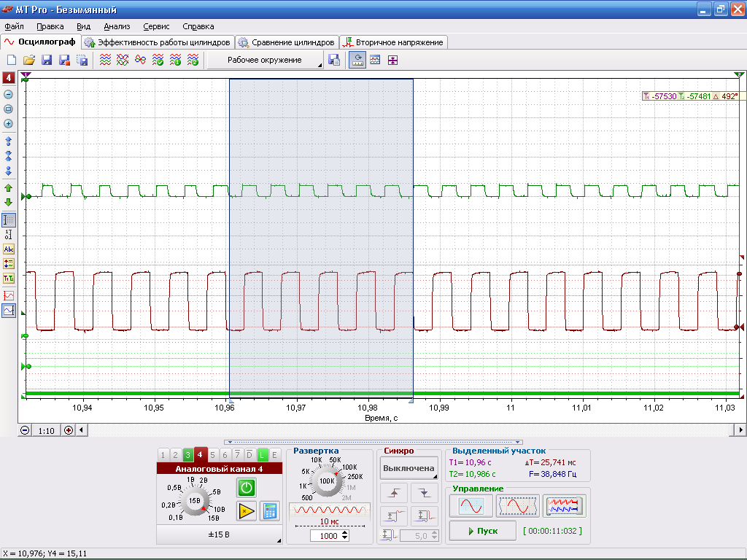The height and width of the screenshot is (560, 747).
Task: Select channel tab 3 in channel panel
Action: [x=187, y=455]
